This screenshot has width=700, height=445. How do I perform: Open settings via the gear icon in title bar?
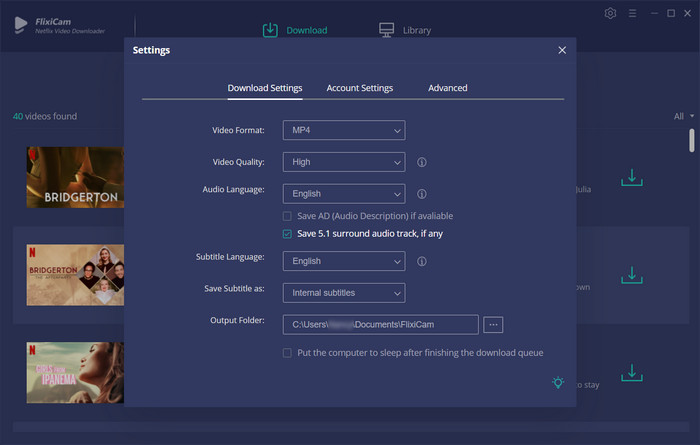click(610, 13)
